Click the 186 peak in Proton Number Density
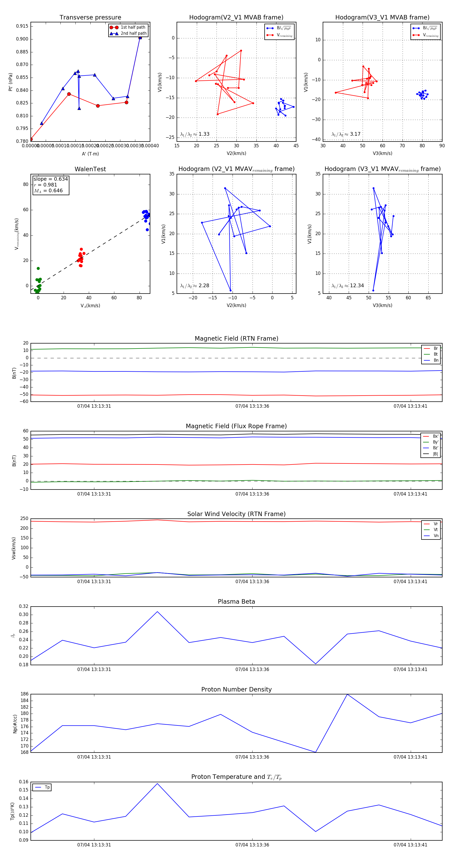The image size is (473, 868). pyautogui.click(x=347, y=694)
